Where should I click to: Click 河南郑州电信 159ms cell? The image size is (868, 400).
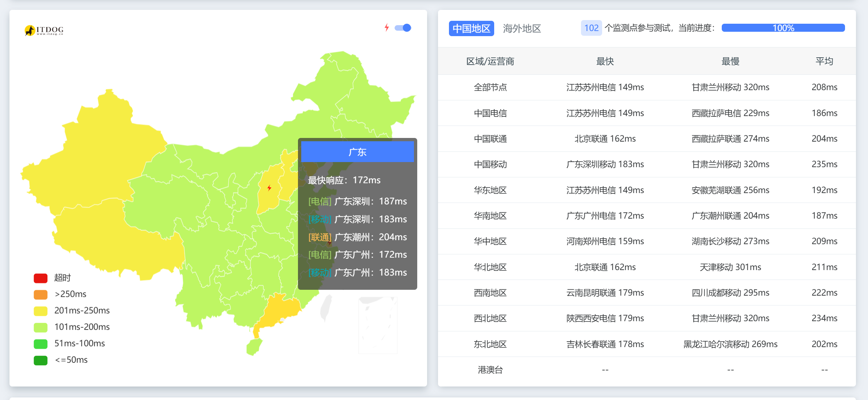[605, 241]
